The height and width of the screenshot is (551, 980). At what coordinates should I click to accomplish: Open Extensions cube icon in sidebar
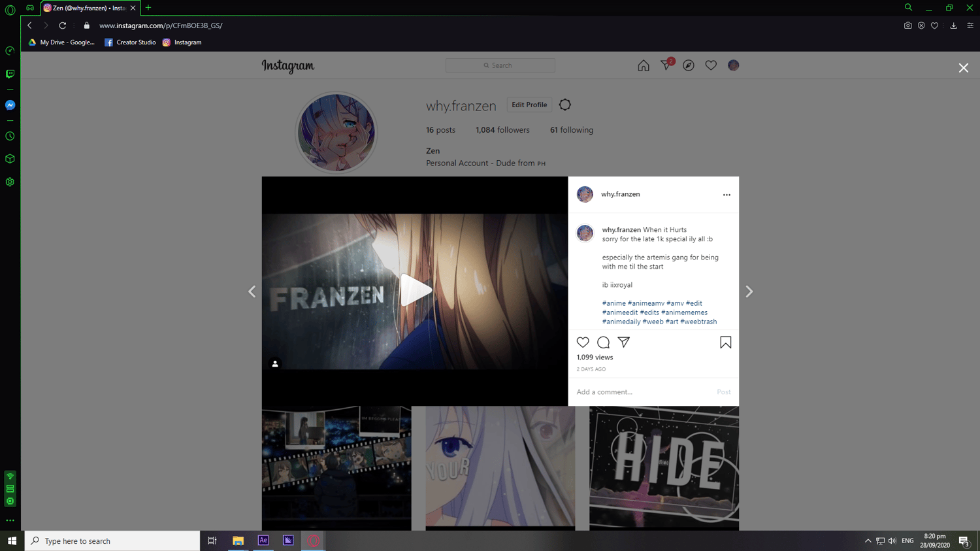click(x=10, y=159)
